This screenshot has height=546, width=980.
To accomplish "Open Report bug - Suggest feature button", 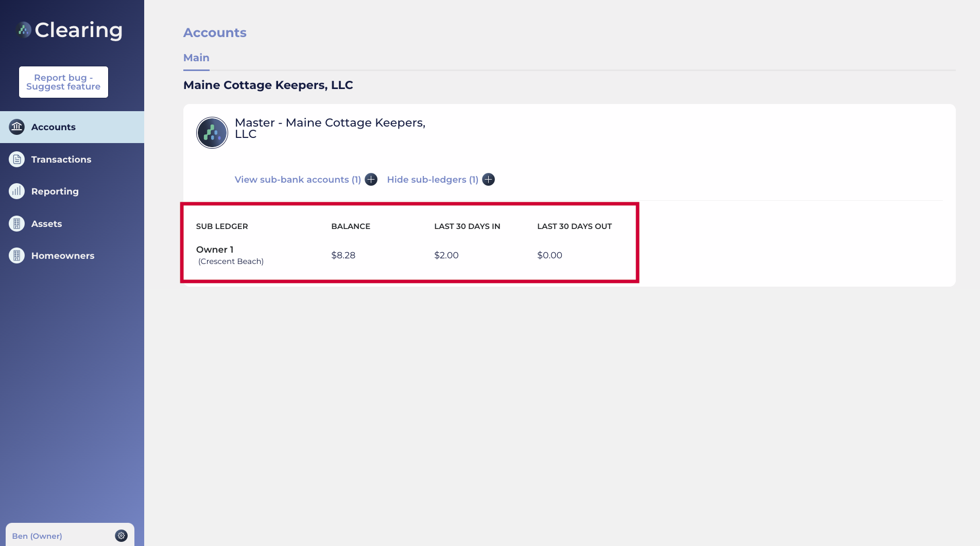I will (64, 82).
